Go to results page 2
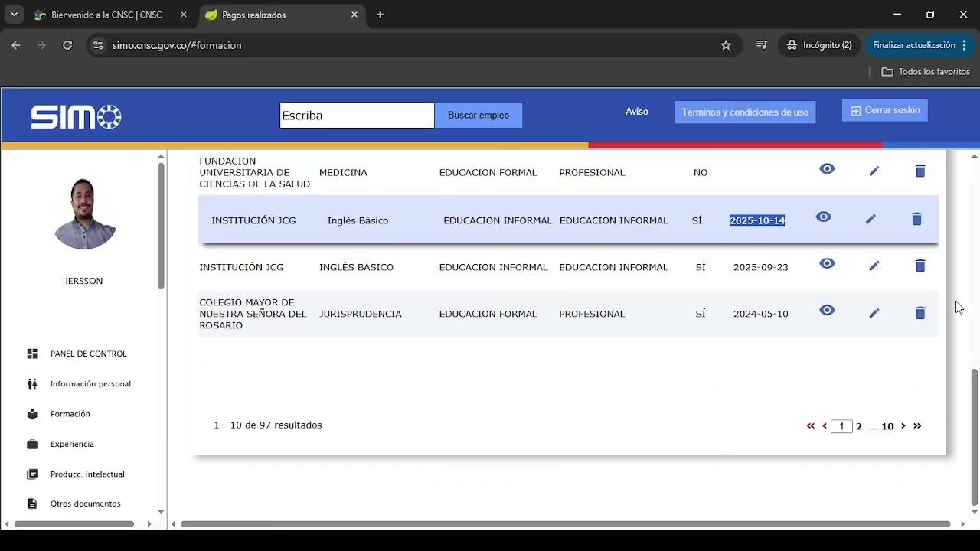 click(859, 426)
